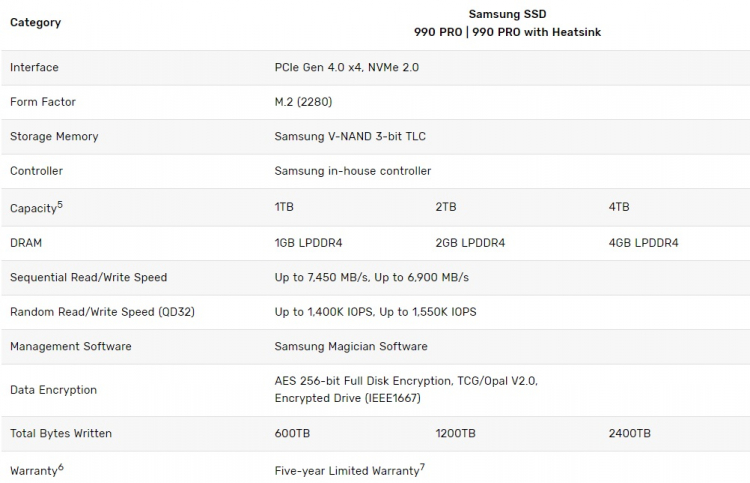Screen dimensions: 750x483
Task: Click Samsung V-NAND 3-bit TLC text
Action: (350, 136)
